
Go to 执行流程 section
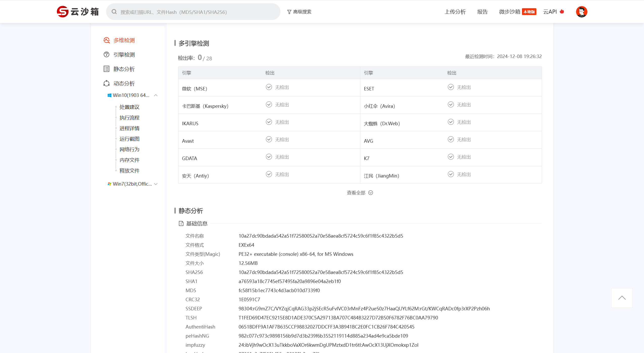click(129, 118)
